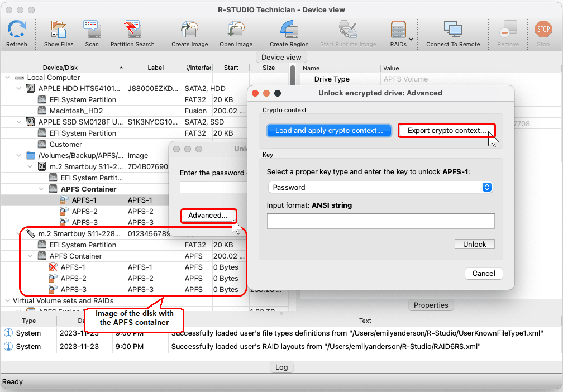Click the Type column header in log
The width and height of the screenshot is (563, 392).
(28, 321)
